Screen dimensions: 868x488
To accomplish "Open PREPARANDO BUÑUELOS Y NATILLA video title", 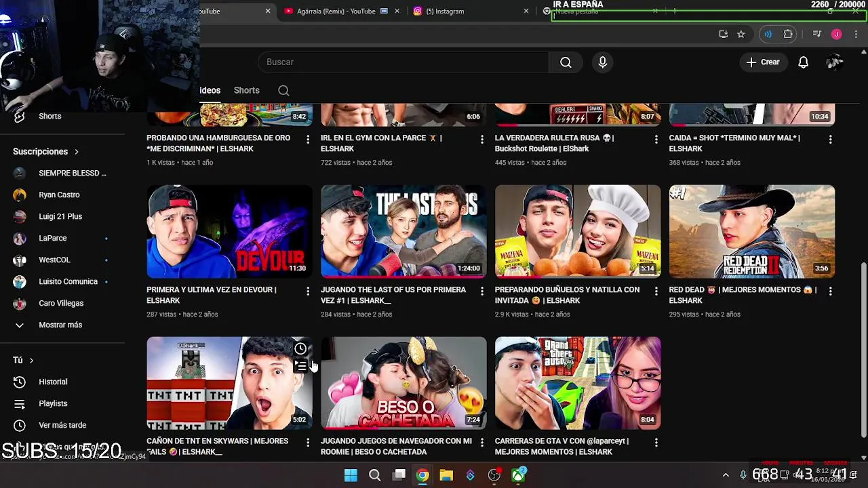I will 567,295.
